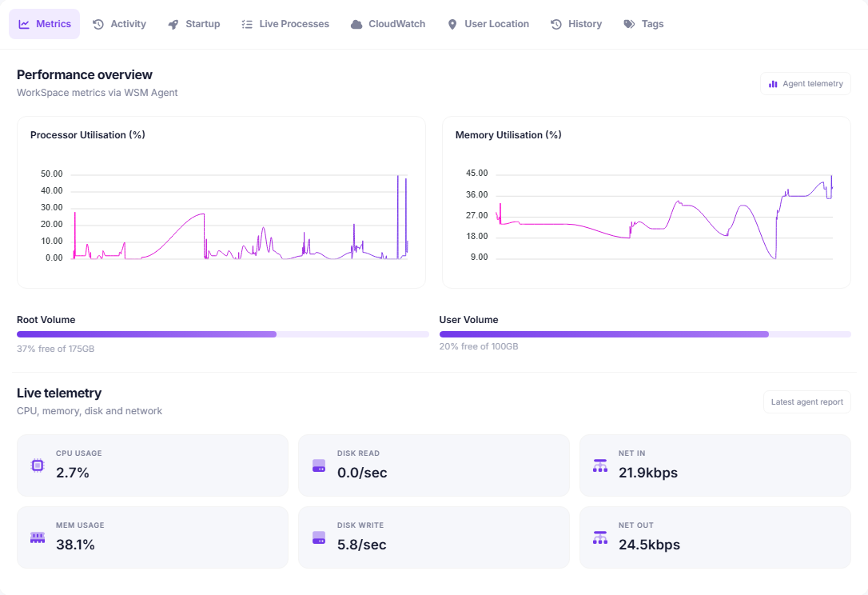The width and height of the screenshot is (868, 595).
Task: Click the memory module icon
Action: pyautogui.click(x=38, y=537)
